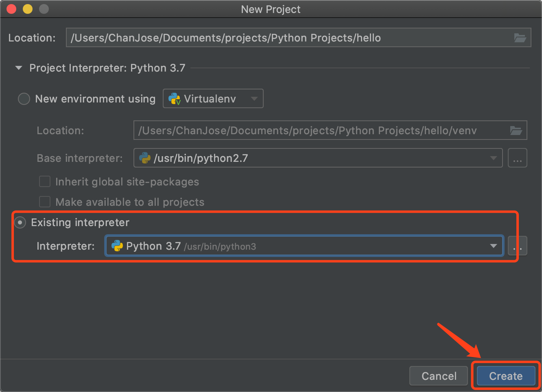Open the Base interpreter dropdown arrow

(x=494, y=158)
